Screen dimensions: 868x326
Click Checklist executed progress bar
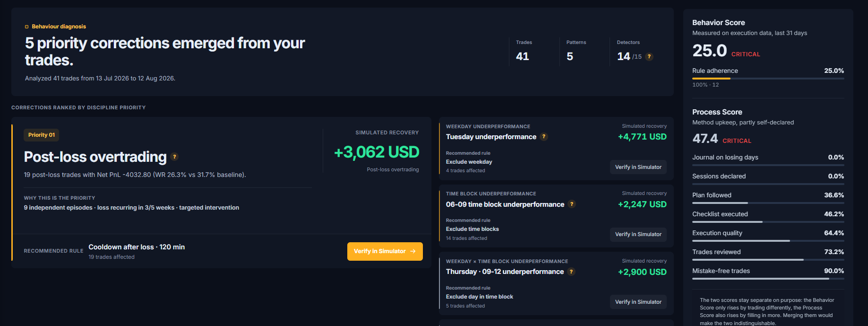[x=768, y=221]
